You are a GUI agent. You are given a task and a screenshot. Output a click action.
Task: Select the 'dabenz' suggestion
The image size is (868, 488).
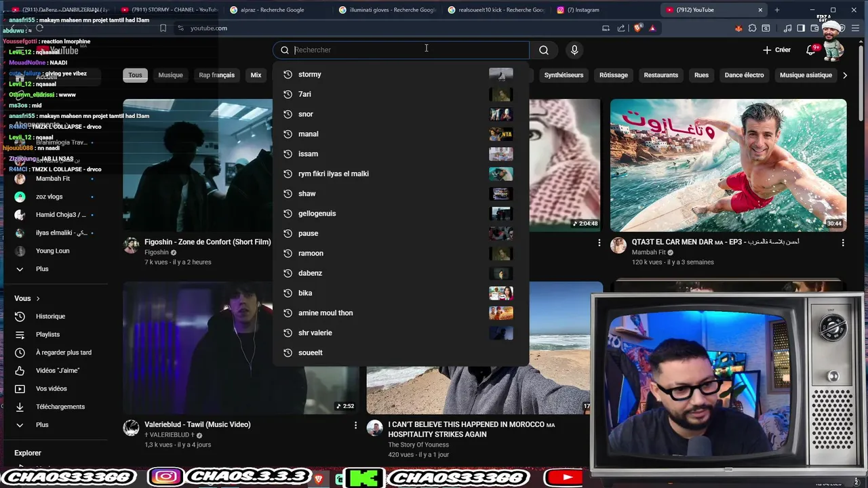[401, 273]
